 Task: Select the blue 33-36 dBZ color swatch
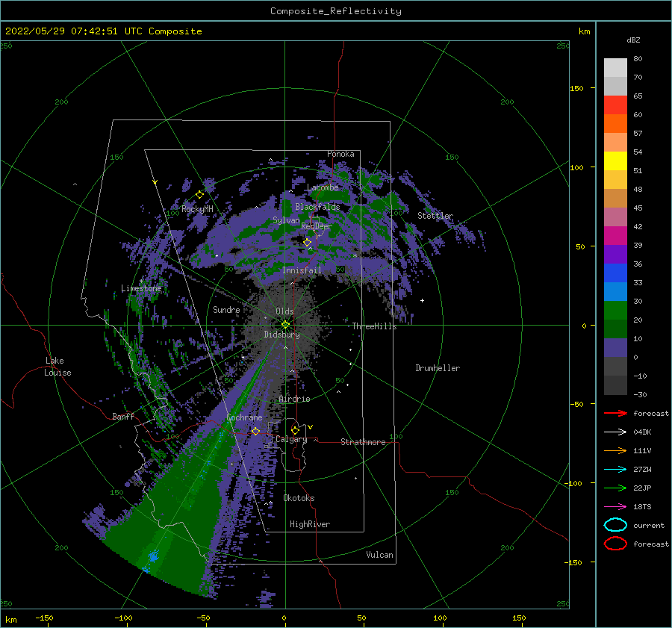pyautogui.click(x=615, y=273)
